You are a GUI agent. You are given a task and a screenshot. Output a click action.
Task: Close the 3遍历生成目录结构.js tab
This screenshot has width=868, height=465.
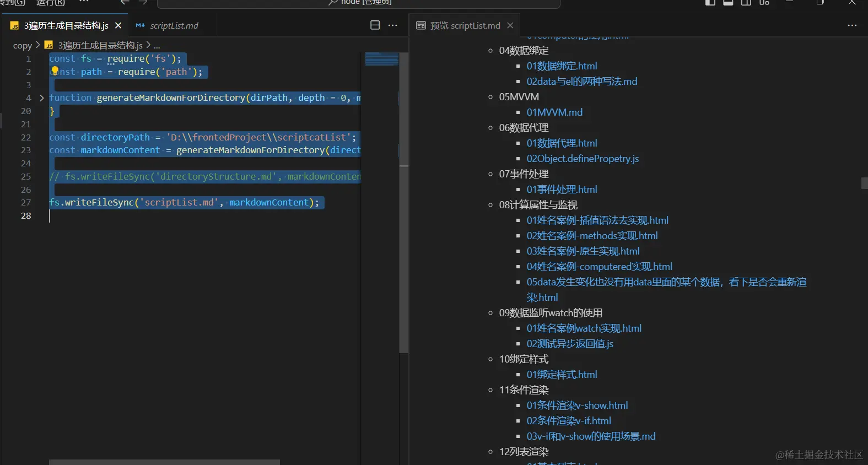118,25
